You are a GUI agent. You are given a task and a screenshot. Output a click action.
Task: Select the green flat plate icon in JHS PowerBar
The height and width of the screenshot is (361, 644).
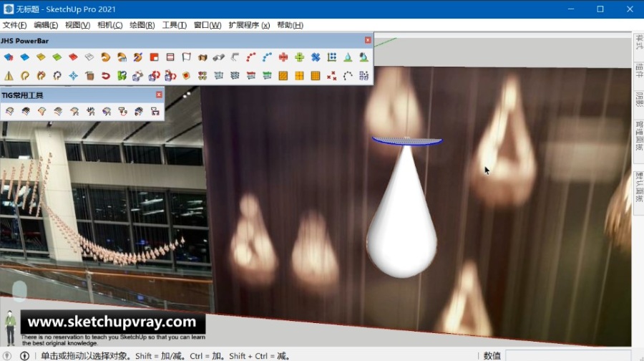57,57
